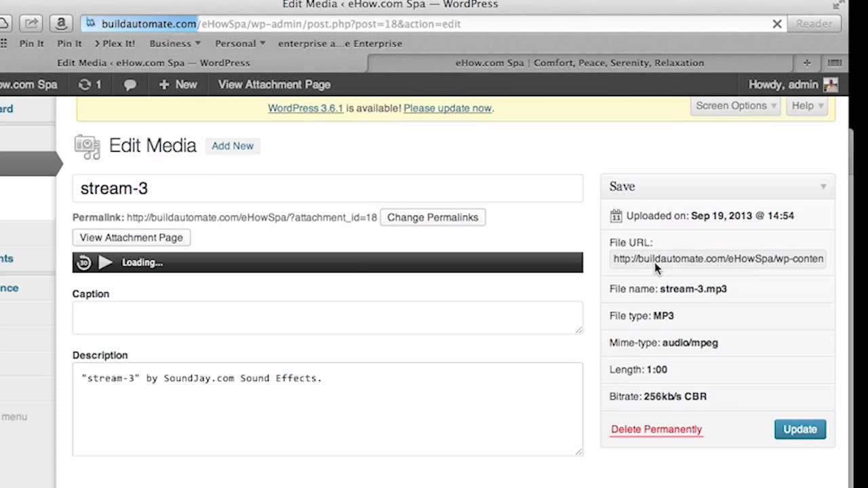Open the Personal bookmarks folder
The height and width of the screenshot is (488, 868).
(240, 43)
